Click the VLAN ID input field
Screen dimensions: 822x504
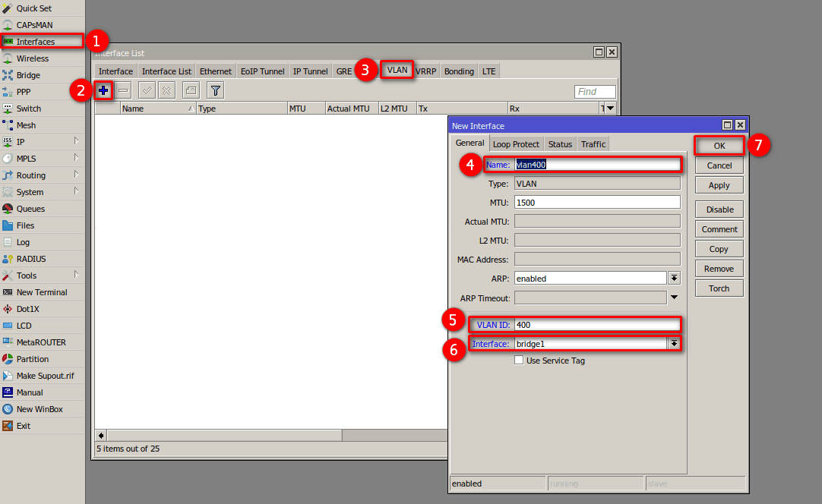596,325
